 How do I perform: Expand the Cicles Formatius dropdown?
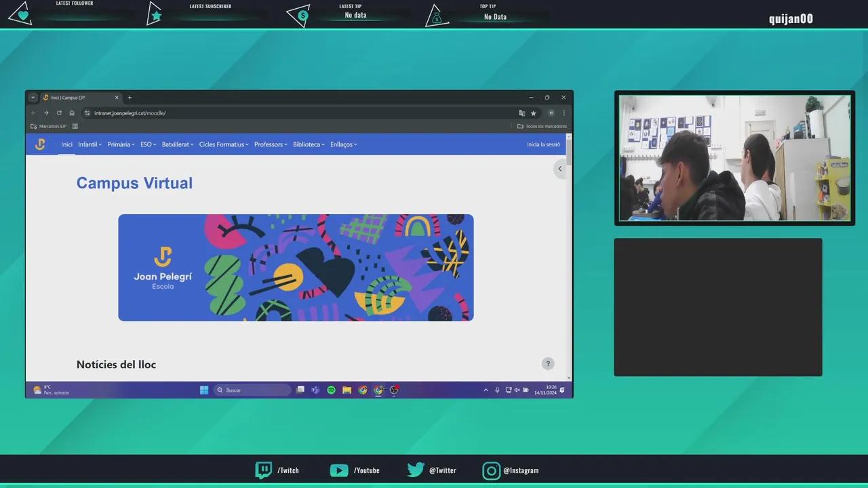click(224, 144)
